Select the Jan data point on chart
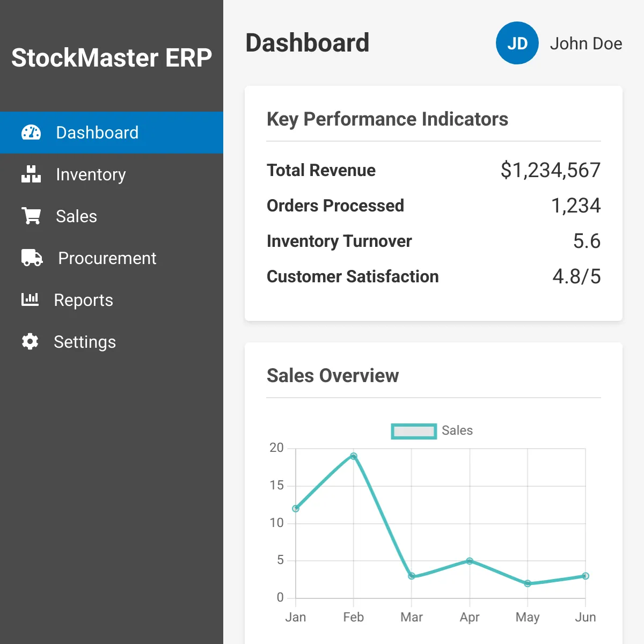 tap(296, 508)
